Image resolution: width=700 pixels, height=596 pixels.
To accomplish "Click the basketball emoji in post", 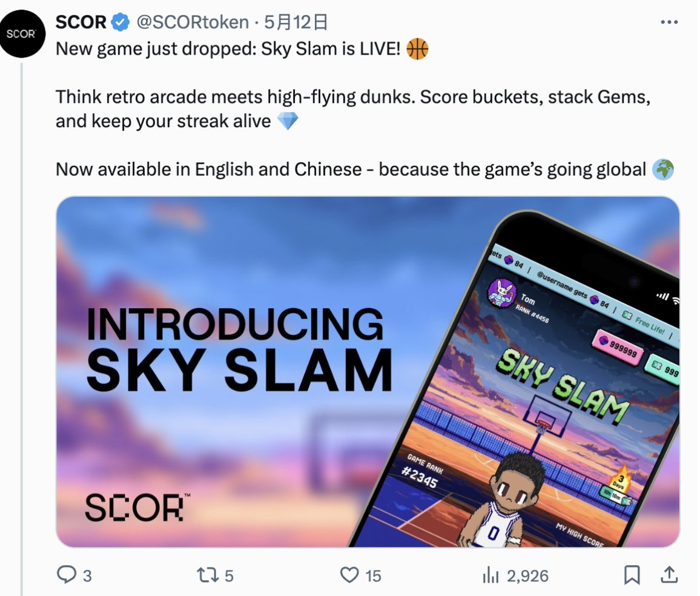I will [417, 48].
